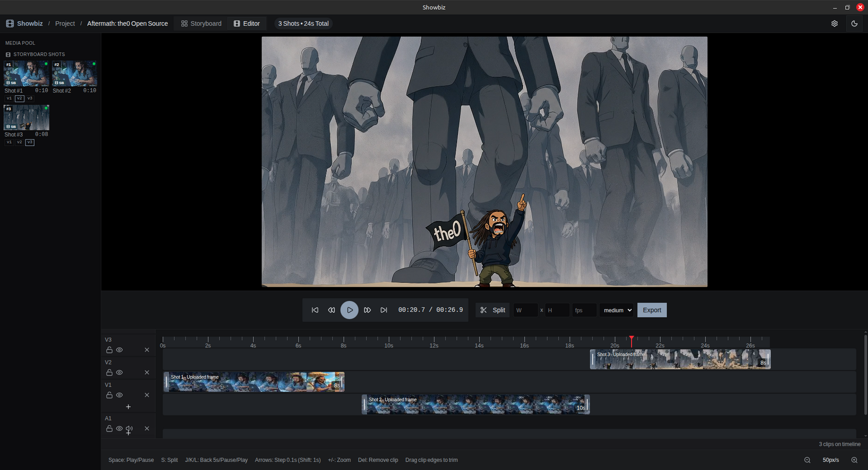
Task: Select the Shot #3 thumbnail in media pool
Action: 27,117
